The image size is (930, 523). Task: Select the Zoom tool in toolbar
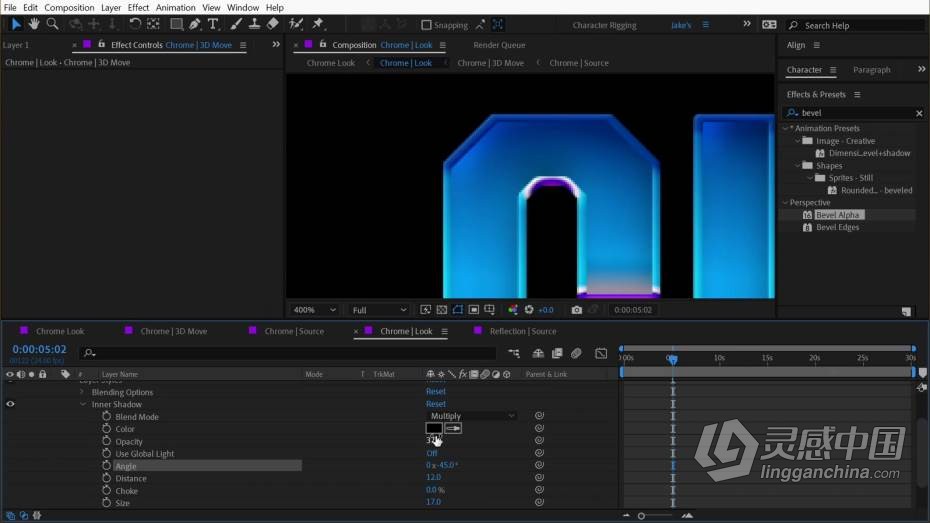click(x=52, y=24)
